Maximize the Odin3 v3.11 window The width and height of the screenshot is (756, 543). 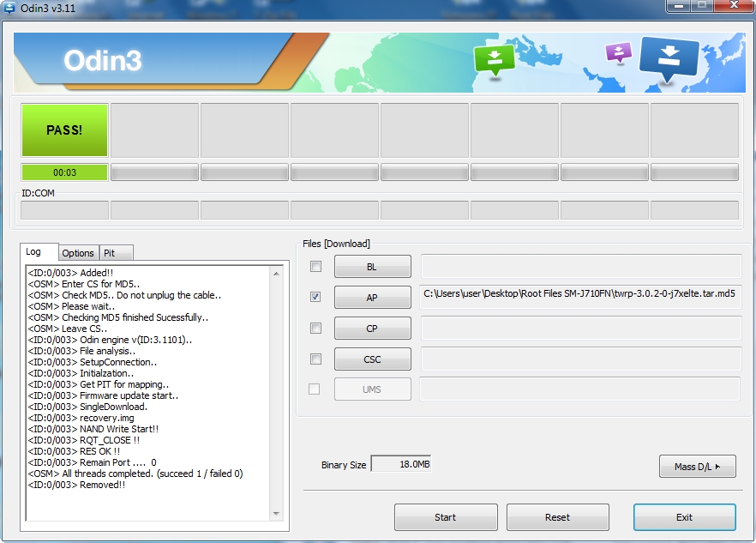(x=703, y=6)
